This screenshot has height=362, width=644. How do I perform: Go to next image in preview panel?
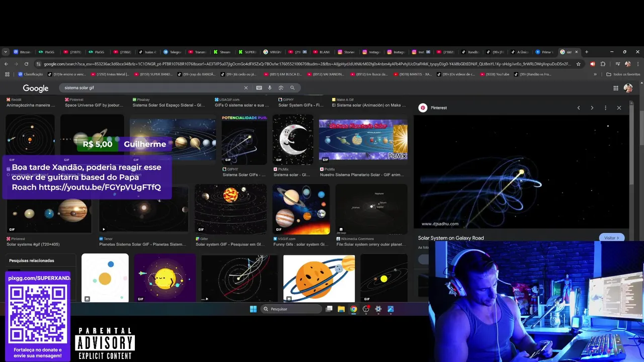pos(592,108)
